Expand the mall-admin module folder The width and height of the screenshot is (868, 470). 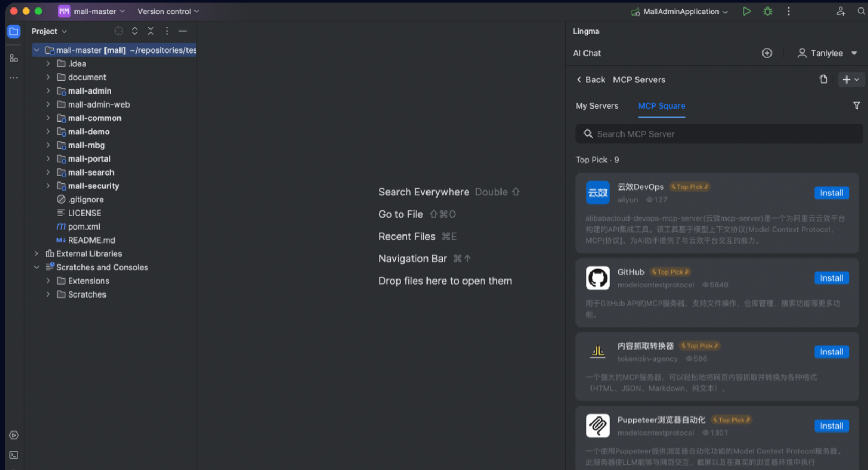coord(48,91)
